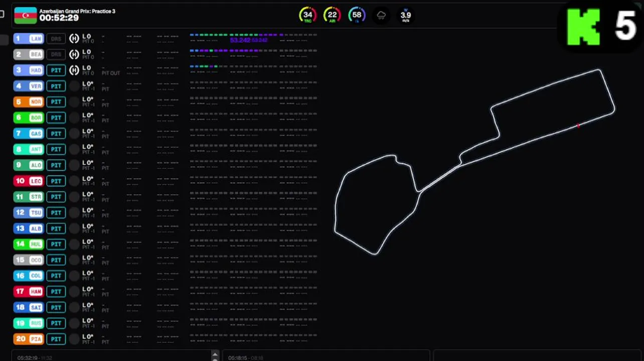Viewport: 644px width, 361px height.
Task: Click the PIT badge for HAD
Action: tap(56, 70)
